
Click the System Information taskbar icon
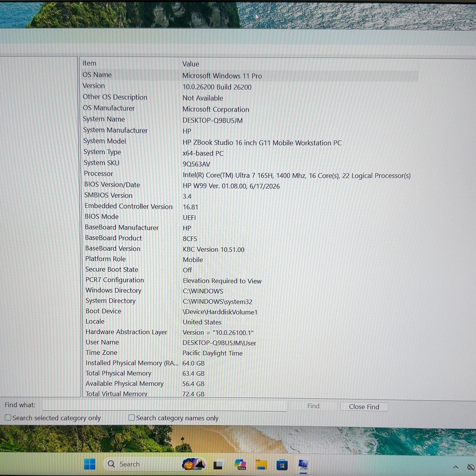tap(303, 464)
